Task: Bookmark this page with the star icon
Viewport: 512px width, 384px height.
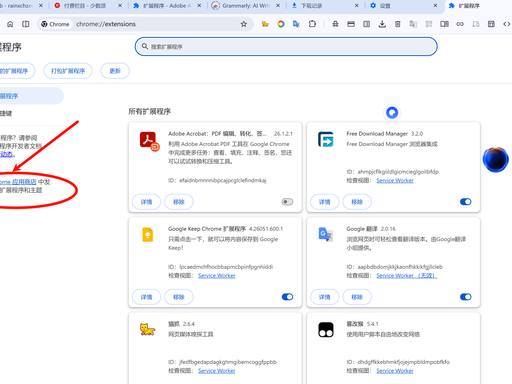Action: (244, 24)
